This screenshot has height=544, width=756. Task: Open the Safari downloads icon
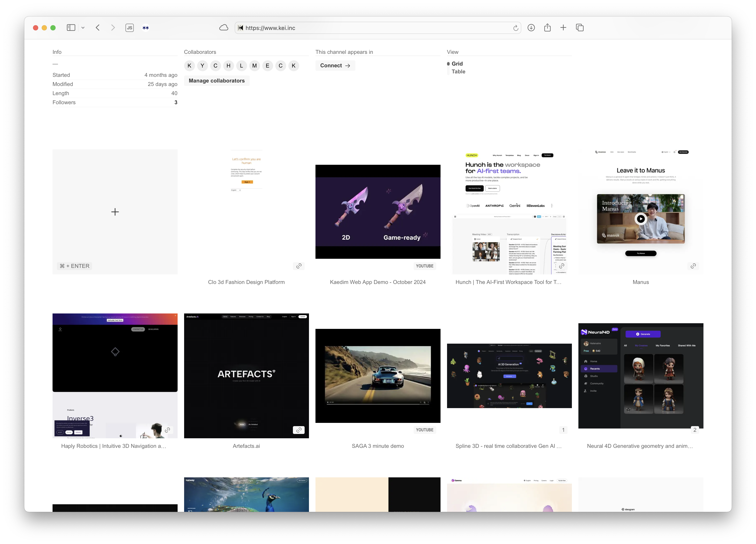[x=531, y=28]
